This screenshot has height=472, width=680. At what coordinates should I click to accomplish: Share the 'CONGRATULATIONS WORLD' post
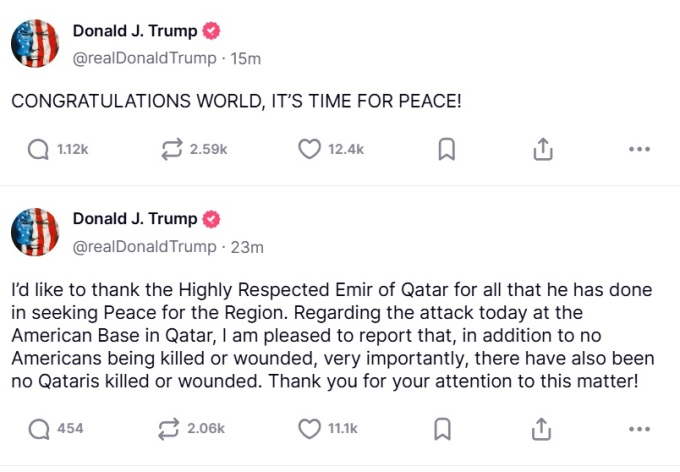pyautogui.click(x=543, y=149)
